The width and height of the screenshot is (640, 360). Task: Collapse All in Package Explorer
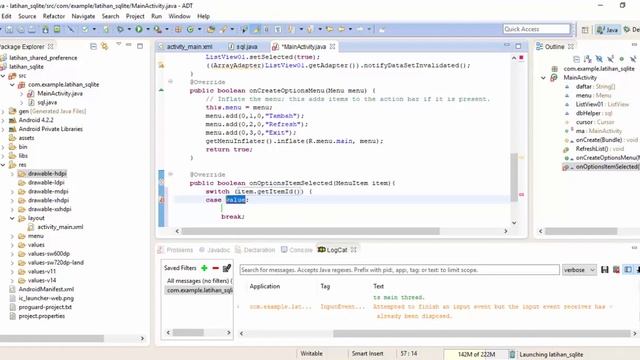(93, 47)
